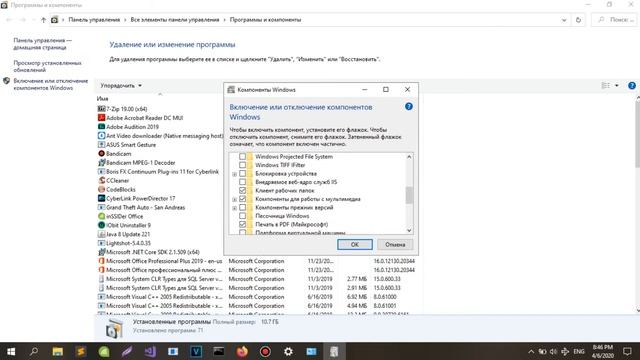Screen dimensions: 640x360
Task: Click OK in Компоненты Windows dialog
Action: click(x=355, y=244)
